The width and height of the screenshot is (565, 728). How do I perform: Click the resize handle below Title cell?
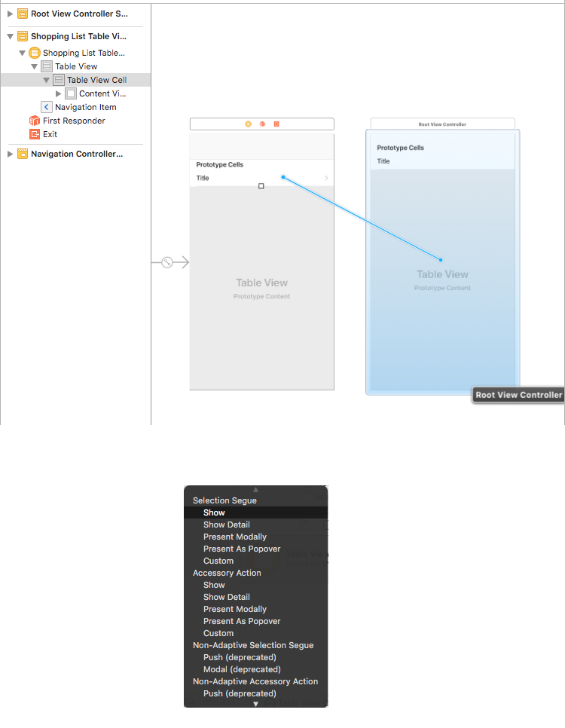261,185
